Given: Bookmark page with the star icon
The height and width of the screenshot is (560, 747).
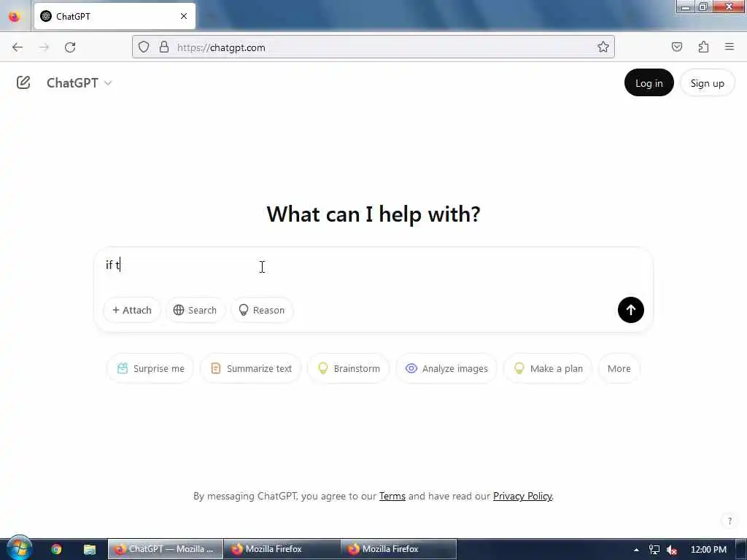Looking at the screenshot, I should 603,47.
